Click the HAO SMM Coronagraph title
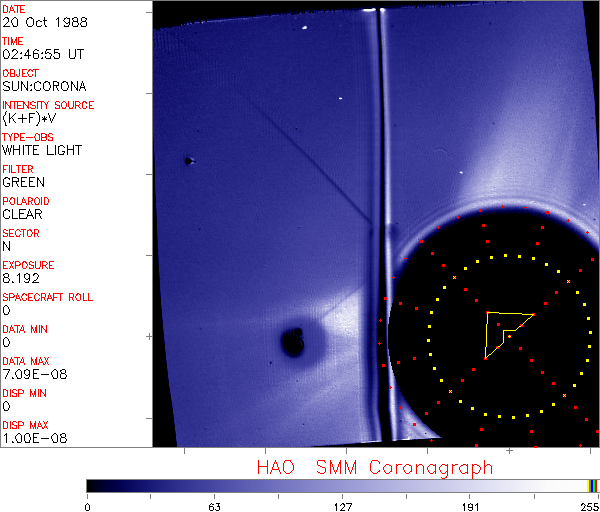Viewport: 600px width, 512px height. coord(375,467)
